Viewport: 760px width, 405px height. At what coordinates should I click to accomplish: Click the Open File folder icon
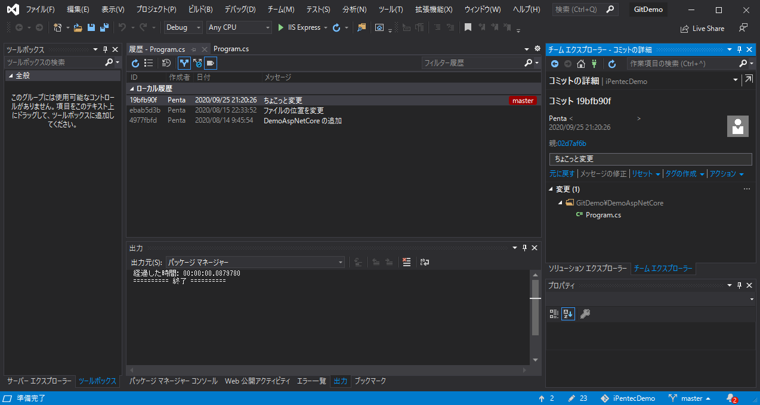[x=78, y=28]
